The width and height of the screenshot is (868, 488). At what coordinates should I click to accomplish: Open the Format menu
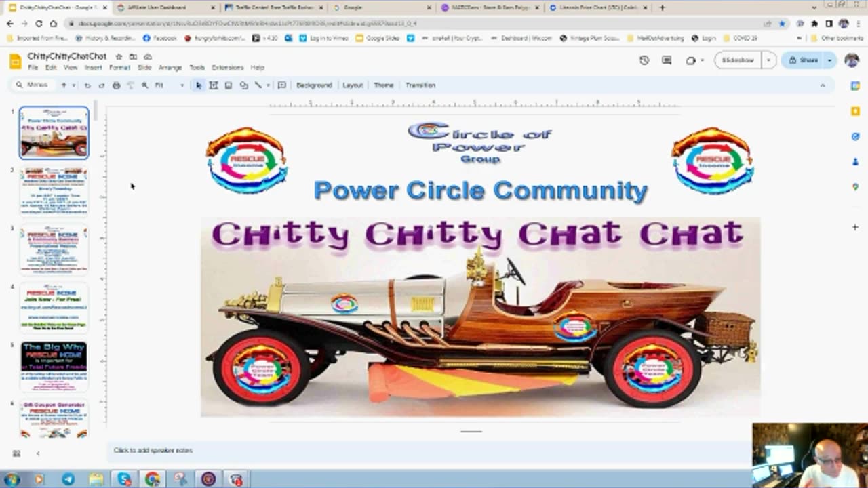[119, 68]
